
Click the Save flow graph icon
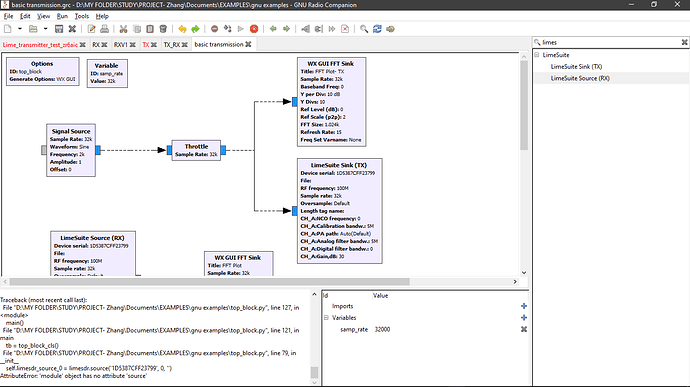pyautogui.click(x=59, y=29)
